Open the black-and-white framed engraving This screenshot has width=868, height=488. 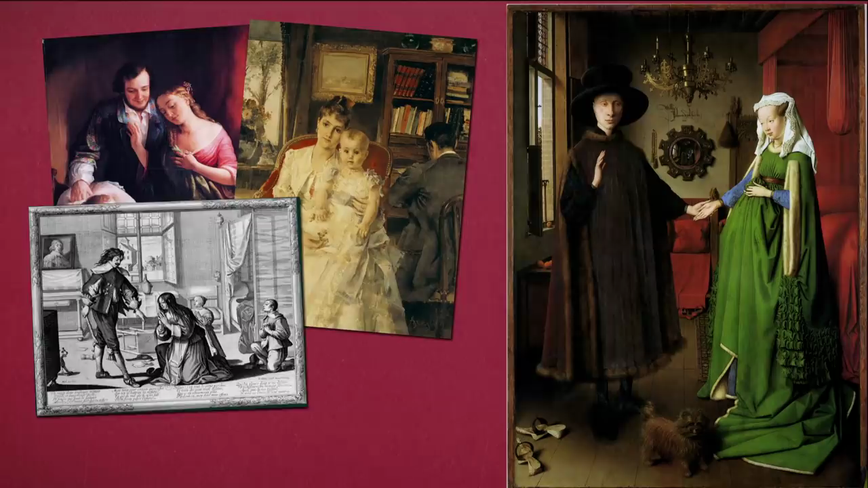(167, 306)
